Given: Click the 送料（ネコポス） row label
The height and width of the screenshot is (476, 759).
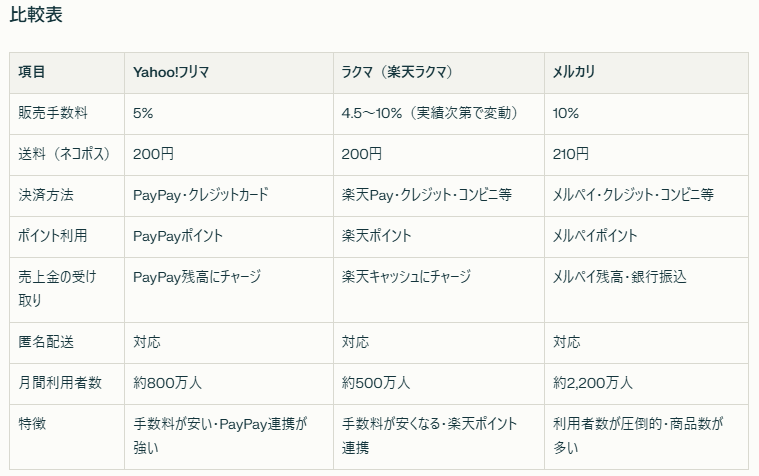Looking at the screenshot, I should click(64, 154).
